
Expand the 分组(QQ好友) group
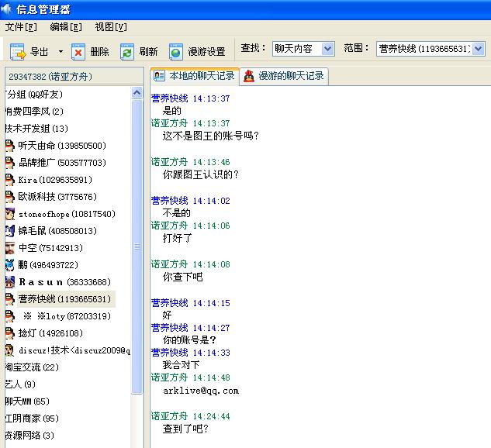(34, 94)
